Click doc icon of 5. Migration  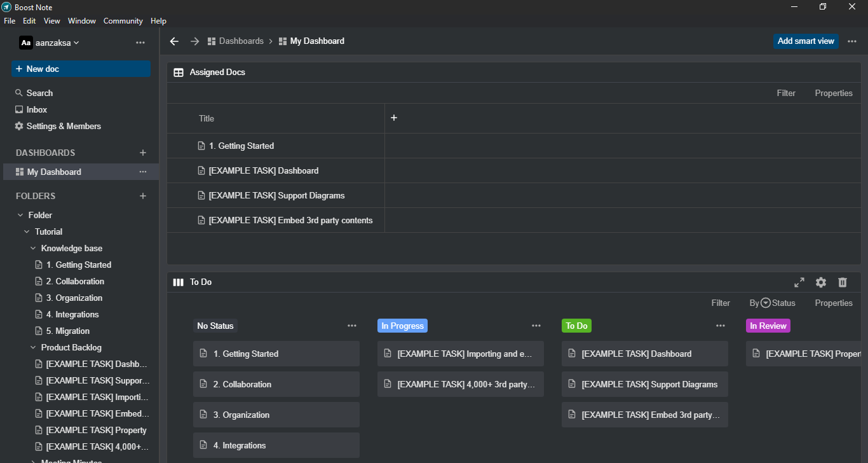click(39, 331)
